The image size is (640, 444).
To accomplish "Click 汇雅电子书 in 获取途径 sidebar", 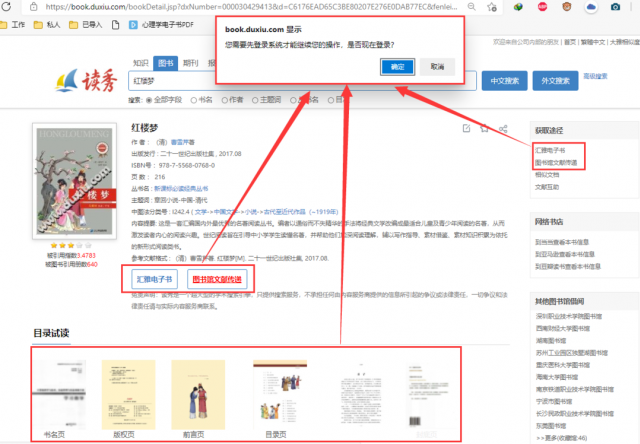I will click(550, 150).
